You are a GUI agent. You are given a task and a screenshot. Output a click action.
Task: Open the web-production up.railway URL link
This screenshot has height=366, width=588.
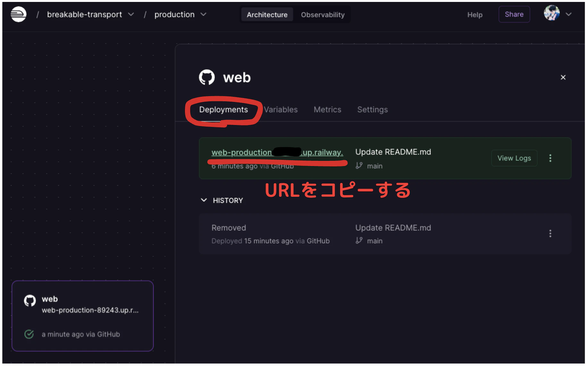pos(277,153)
